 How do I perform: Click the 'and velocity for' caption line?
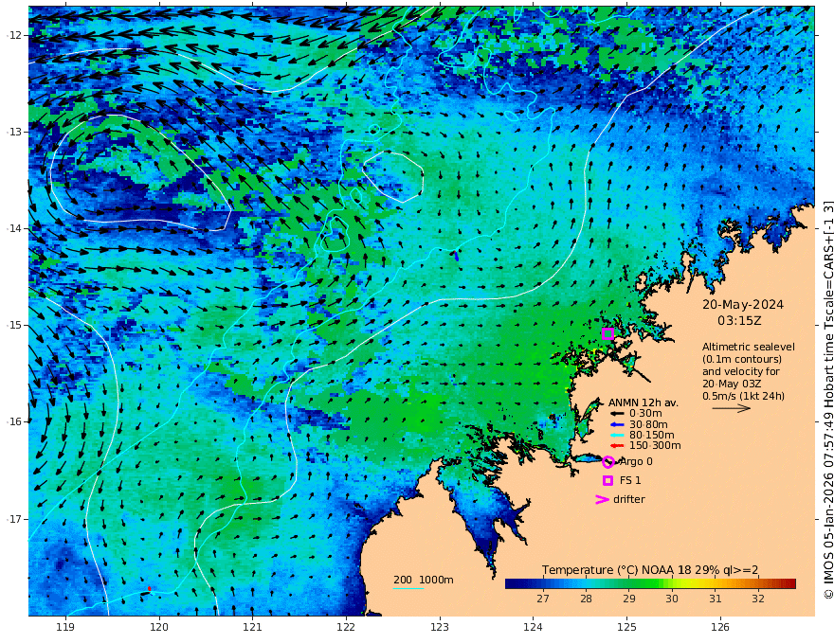click(x=741, y=371)
